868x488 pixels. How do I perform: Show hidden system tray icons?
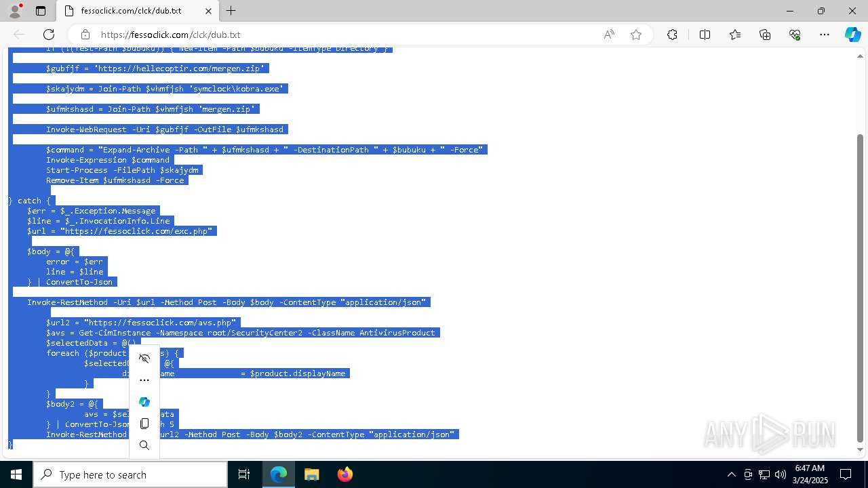(731, 474)
